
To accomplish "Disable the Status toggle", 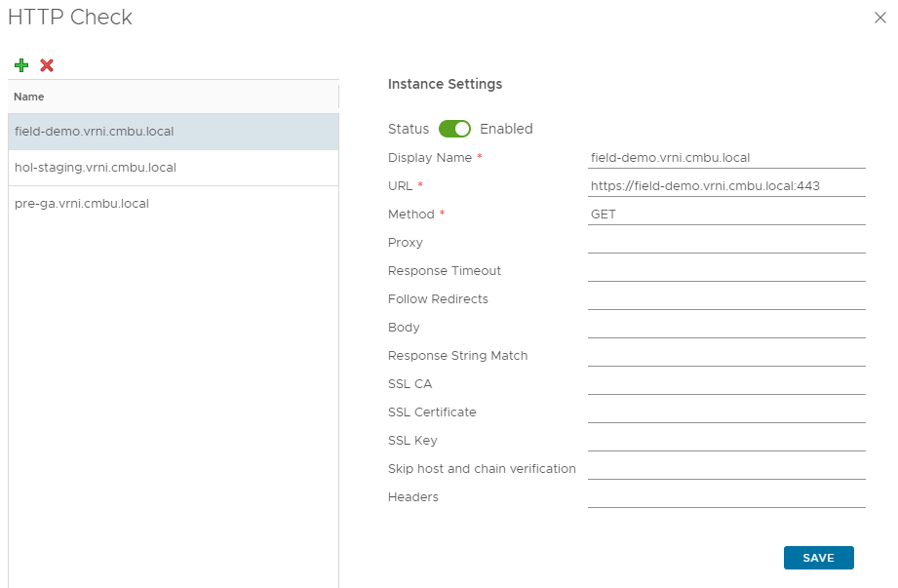I will tap(456, 129).
